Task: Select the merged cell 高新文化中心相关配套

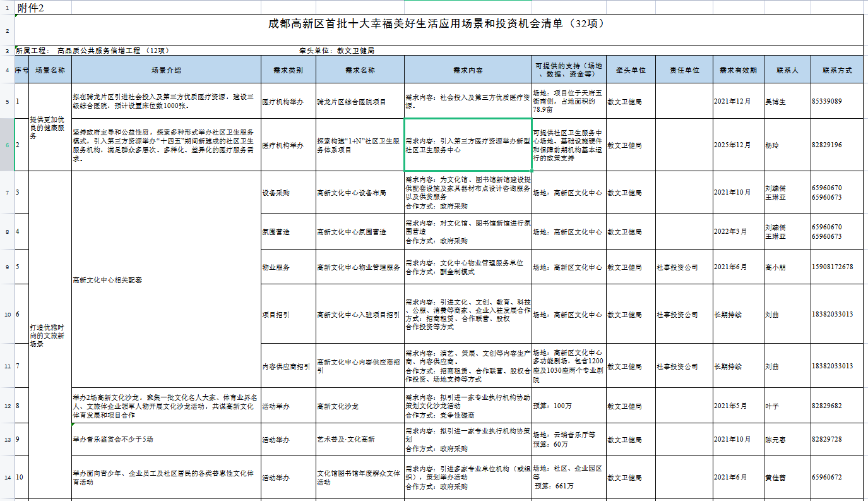Action: [x=166, y=279]
